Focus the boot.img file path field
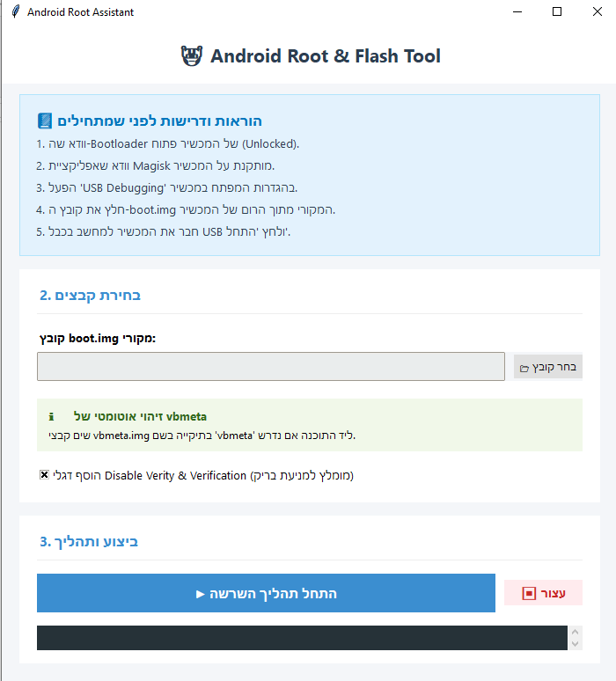The width and height of the screenshot is (616, 681). tap(270, 367)
